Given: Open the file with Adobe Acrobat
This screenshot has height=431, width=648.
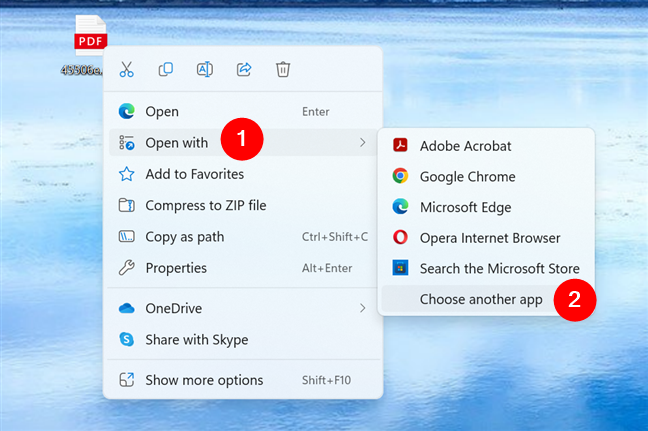Looking at the screenshot, I should click(465, 146).
